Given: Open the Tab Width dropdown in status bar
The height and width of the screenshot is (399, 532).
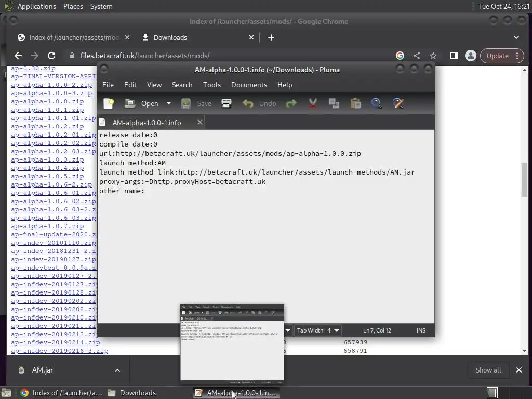Looking at the screenshot, I should pos(318,330).
